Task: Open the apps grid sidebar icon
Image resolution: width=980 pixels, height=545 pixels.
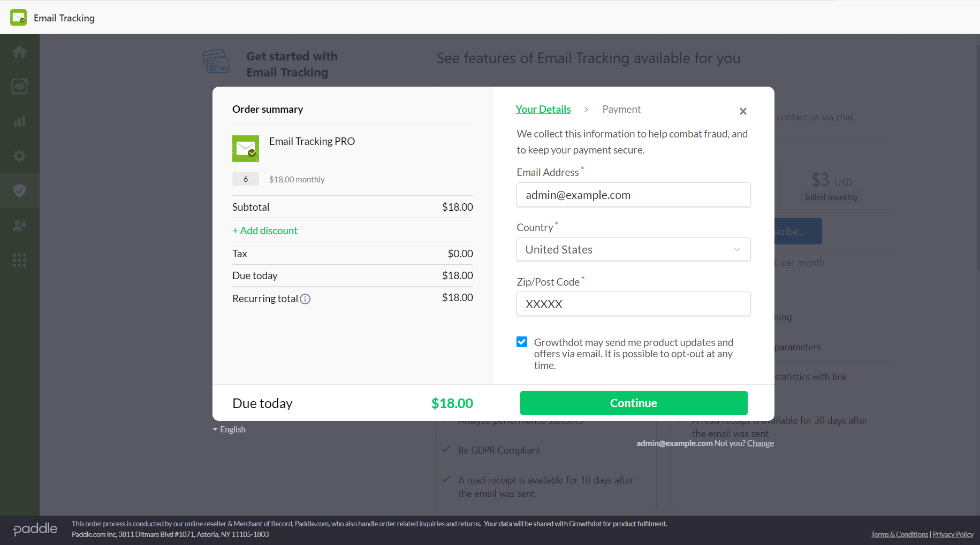Action: tap(20, 260)
